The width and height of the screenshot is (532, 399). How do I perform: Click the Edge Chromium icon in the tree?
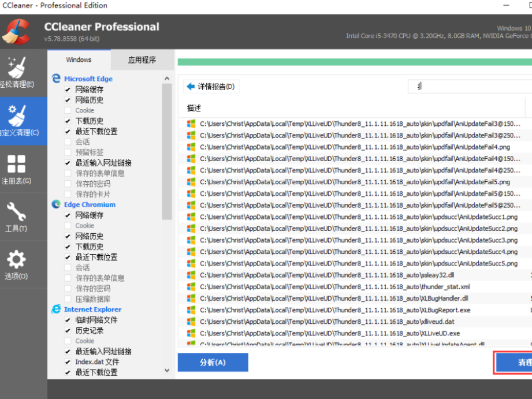click(56, 204)
